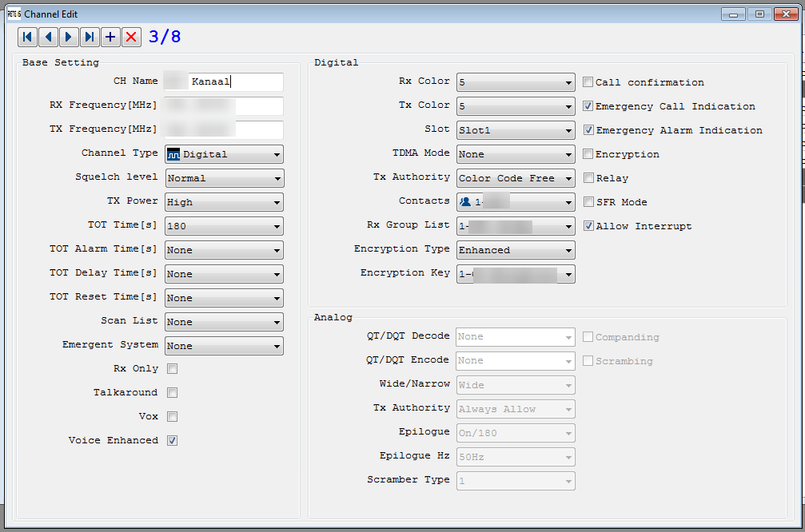This screenshot has height=532, width=805.
Task: Jump to the last channel record
Action: 90,37
